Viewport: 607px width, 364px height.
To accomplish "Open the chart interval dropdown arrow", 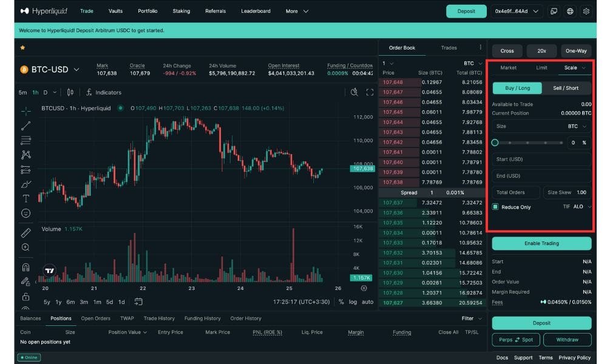I will point(55,92).
